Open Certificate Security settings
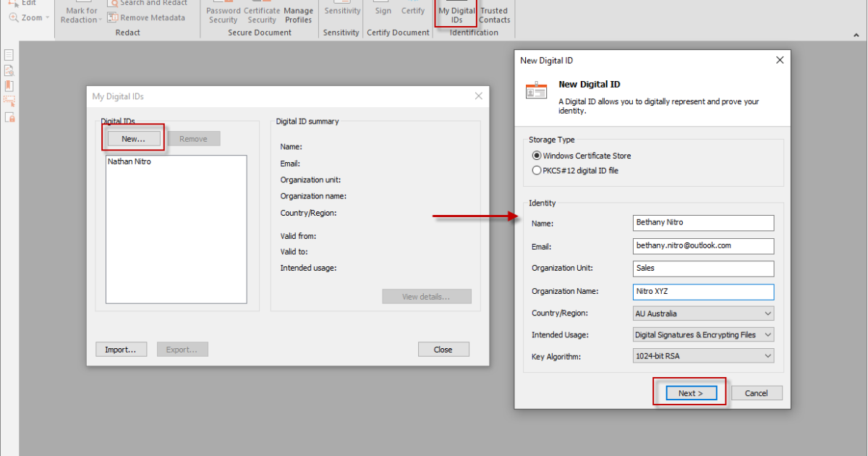The image size is (868, 456). pyautogui.click(x=261, y=14)
